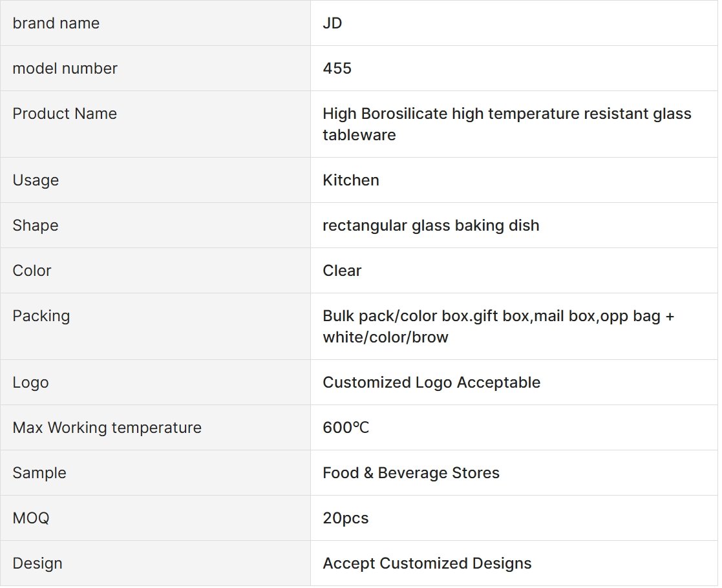Screen dimensions: 722x588
Task: Click the 'Product Name' label
Action: pyautogui.click(x=65, y=113)
